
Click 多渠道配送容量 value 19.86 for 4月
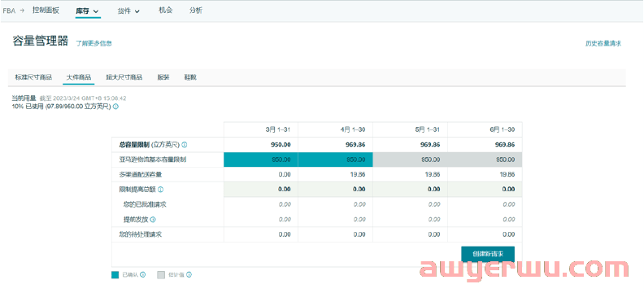(358, 174)
